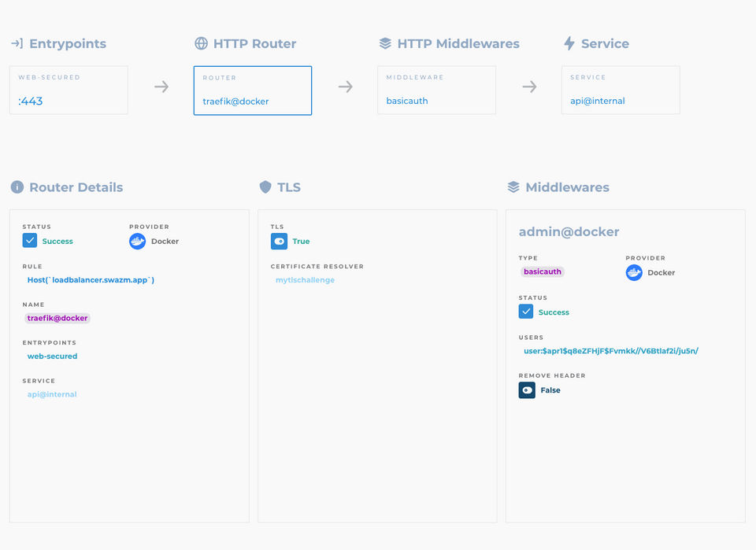The height and width of the screenshot is (550, 756).
Task: Toggle the Remove Header False indicator
Action: pyautogui.click(x=527, y=390)
